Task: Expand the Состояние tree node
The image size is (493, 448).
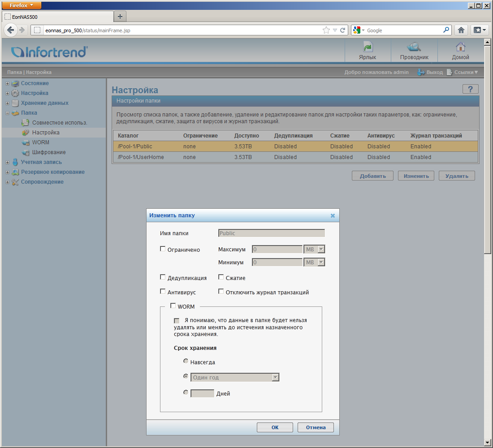Action: pyautogui.click(x=7, y=84)
